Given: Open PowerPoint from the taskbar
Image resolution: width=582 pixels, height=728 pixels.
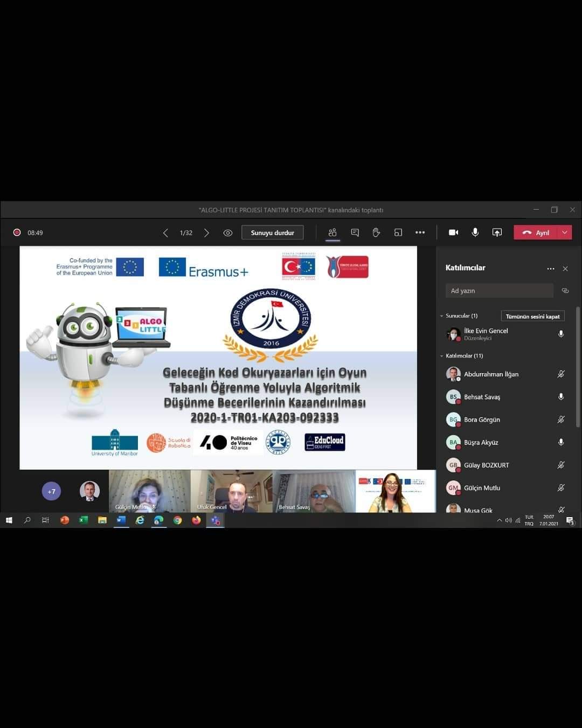Looking at the screenshot, I should [x=65, y=520].
